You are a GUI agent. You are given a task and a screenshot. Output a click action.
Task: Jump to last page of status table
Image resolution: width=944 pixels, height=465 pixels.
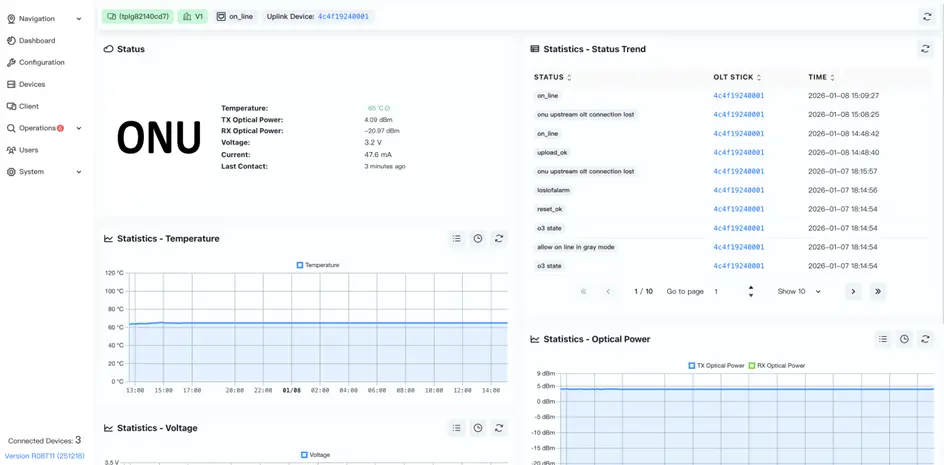pos(877,292)
